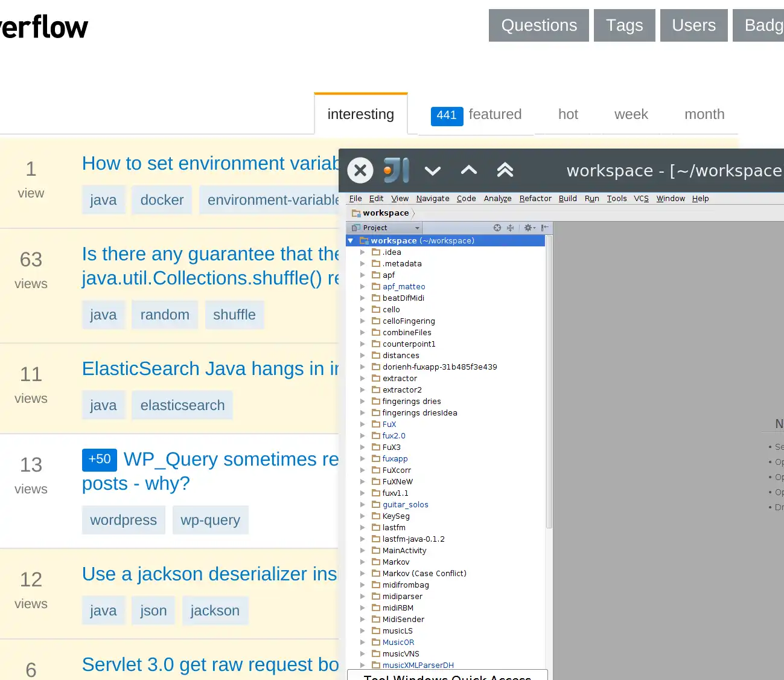
Task: Expand the midiparser folder
Action: (363, 596)
